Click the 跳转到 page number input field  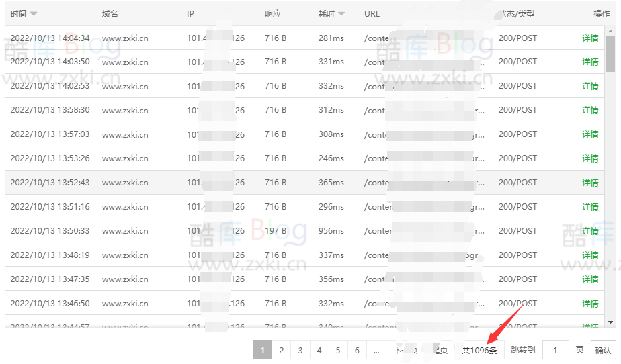pos(555,350)
